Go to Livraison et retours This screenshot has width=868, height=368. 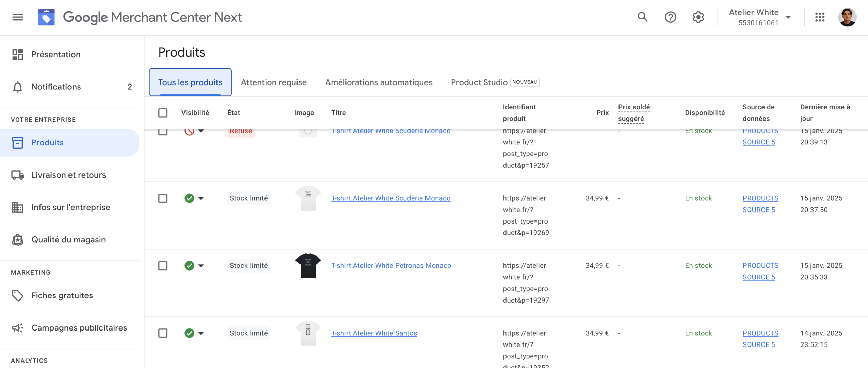tap(69, 175)
